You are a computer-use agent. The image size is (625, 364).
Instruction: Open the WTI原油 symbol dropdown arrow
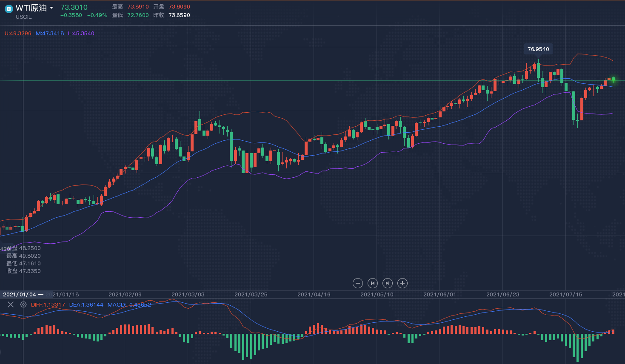click(51, 8)
